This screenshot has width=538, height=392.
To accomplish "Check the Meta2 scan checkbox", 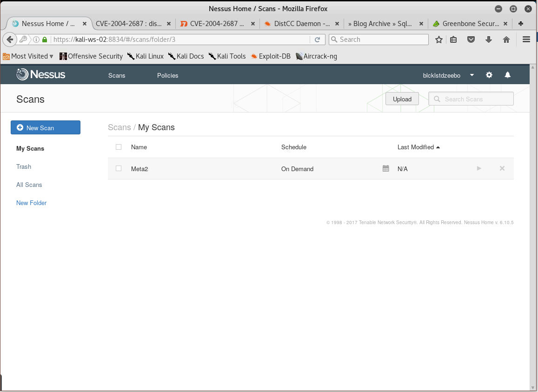I will click(119, 168).
